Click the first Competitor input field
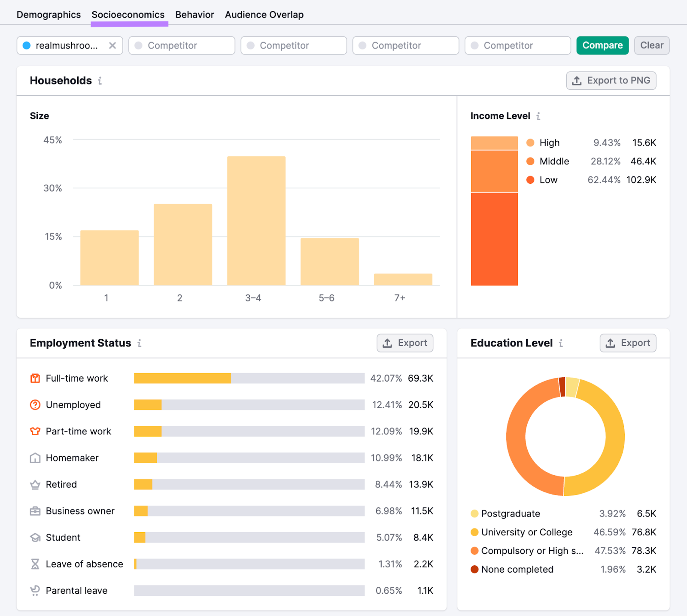Image resolution: width=687 pixels, height=616 pixels. pos(182,46)
